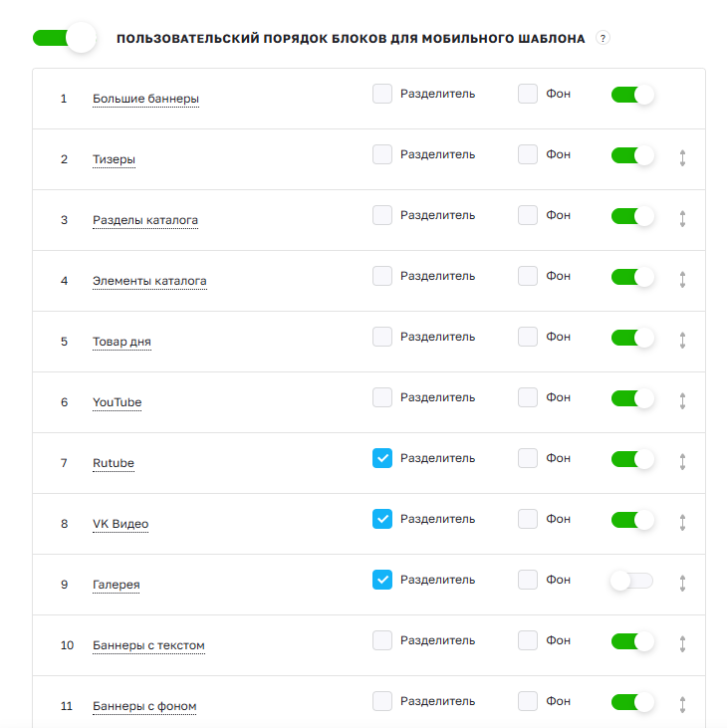Click the help question mark icon
727x728 pixels.
pos(603,38)
